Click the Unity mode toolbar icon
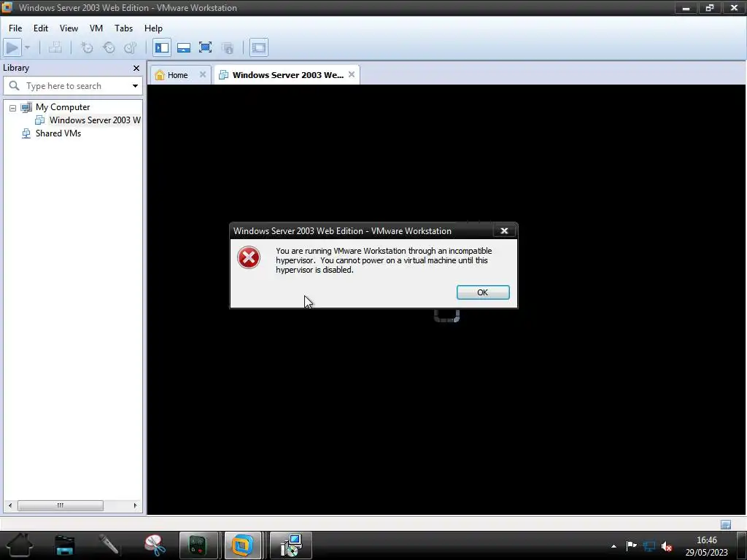 pos(228,47)
